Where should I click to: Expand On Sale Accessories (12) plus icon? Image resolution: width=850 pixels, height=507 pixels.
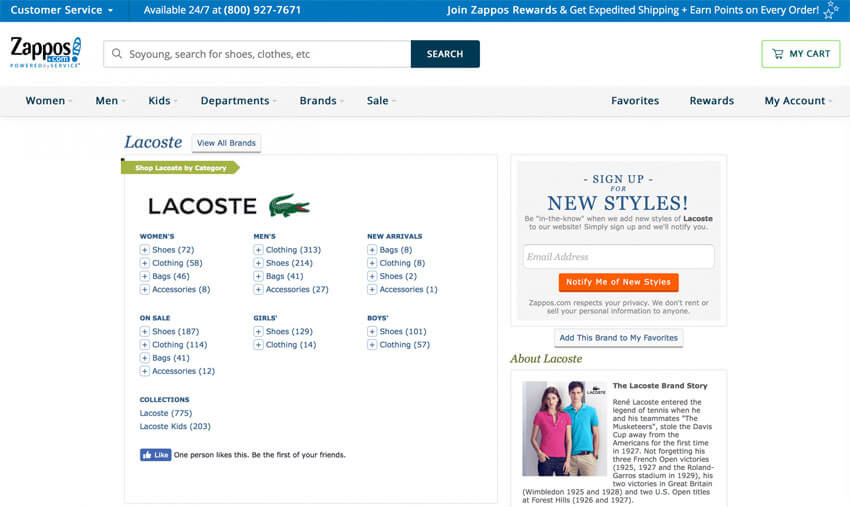[x=145, y=371]
